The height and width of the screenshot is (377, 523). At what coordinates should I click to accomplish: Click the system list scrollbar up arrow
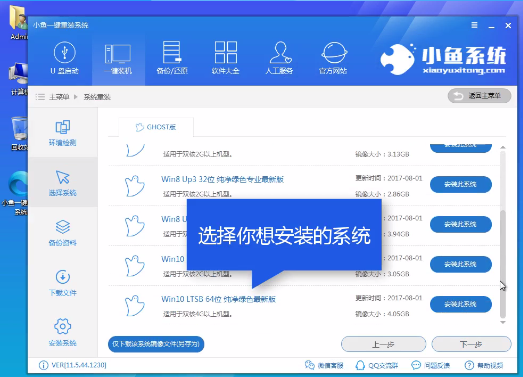point(503,147)
